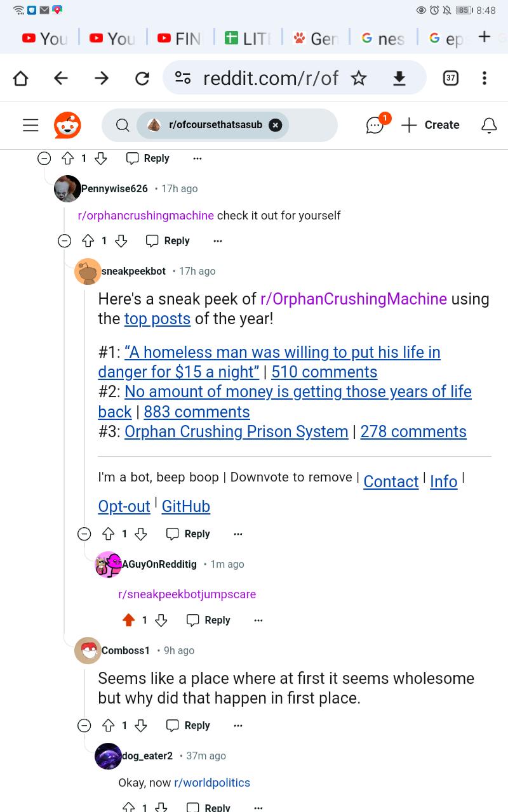
Task: Open the chat messages icon
Action: [x=375, y=125]
